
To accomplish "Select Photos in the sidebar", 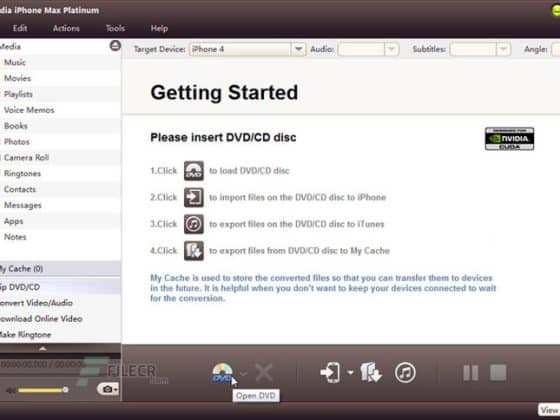I will [x=60, y=141].
